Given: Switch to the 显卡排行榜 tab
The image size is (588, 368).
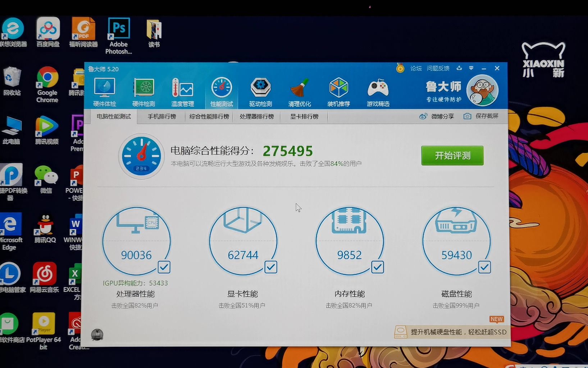Looking at the screenshot, I should [x=304, y=116].
